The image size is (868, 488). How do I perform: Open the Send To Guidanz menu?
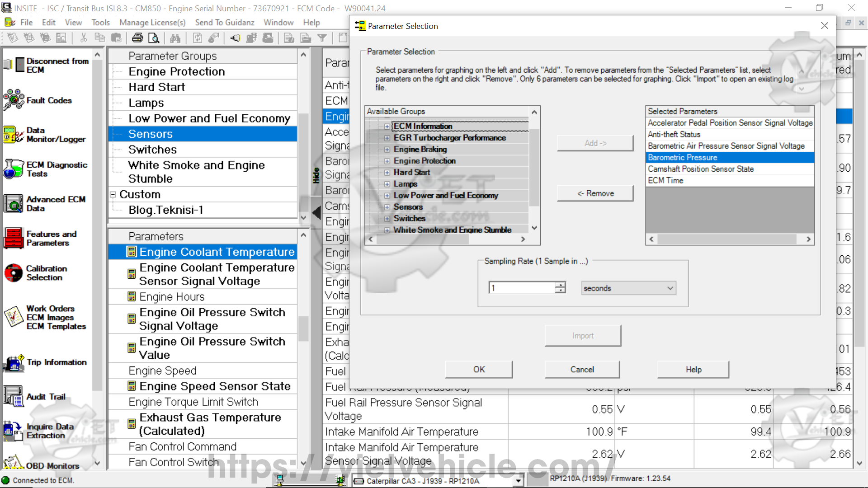click(224, 22)
